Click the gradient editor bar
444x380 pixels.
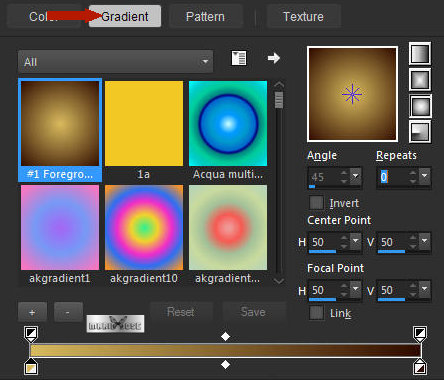pos(225,350)
